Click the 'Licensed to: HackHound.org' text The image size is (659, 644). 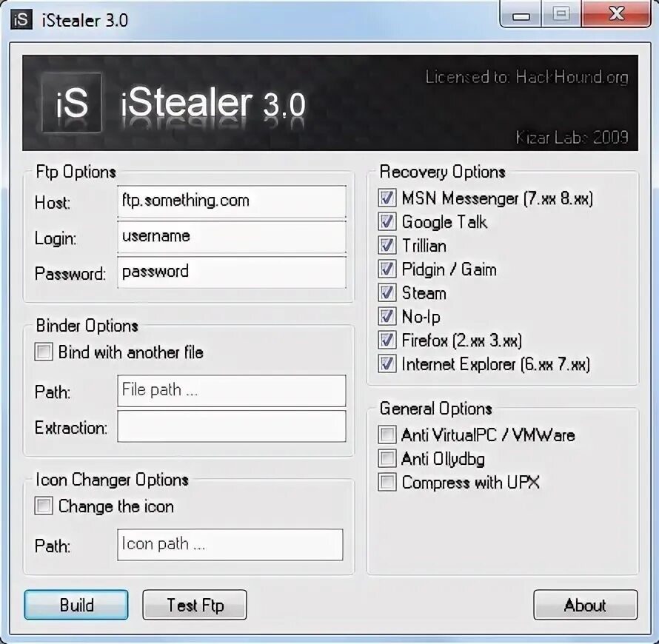coord(526,77)
